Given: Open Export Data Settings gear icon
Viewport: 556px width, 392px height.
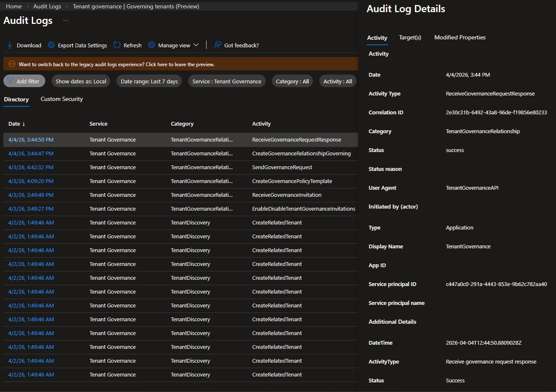Looking at the screenshot, I should point(51,45).
